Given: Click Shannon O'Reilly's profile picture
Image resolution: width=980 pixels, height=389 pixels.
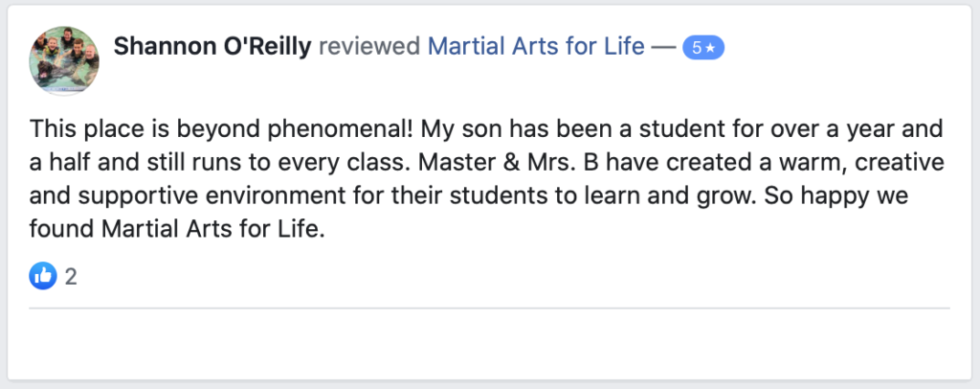Looking at the screenshot, I should (64, 60).
